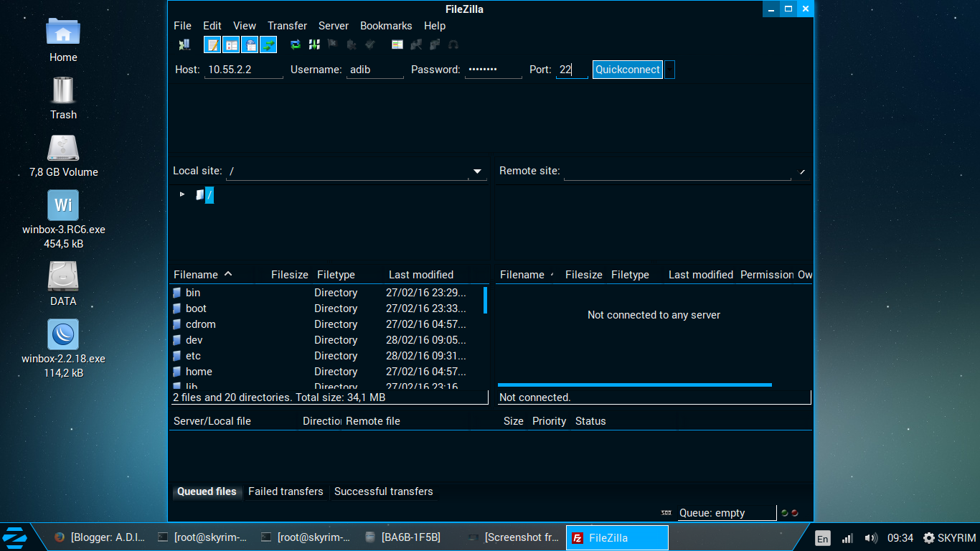
Task: Switch to the Successful transfers tab
Action: click(384, 491)
